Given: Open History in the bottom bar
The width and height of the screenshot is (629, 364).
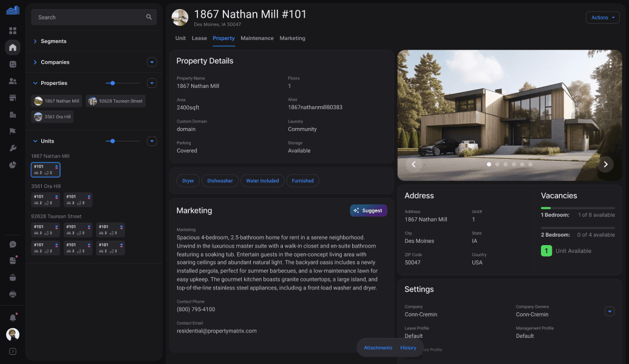Looking at the screenshot, I should coord(408,348).
